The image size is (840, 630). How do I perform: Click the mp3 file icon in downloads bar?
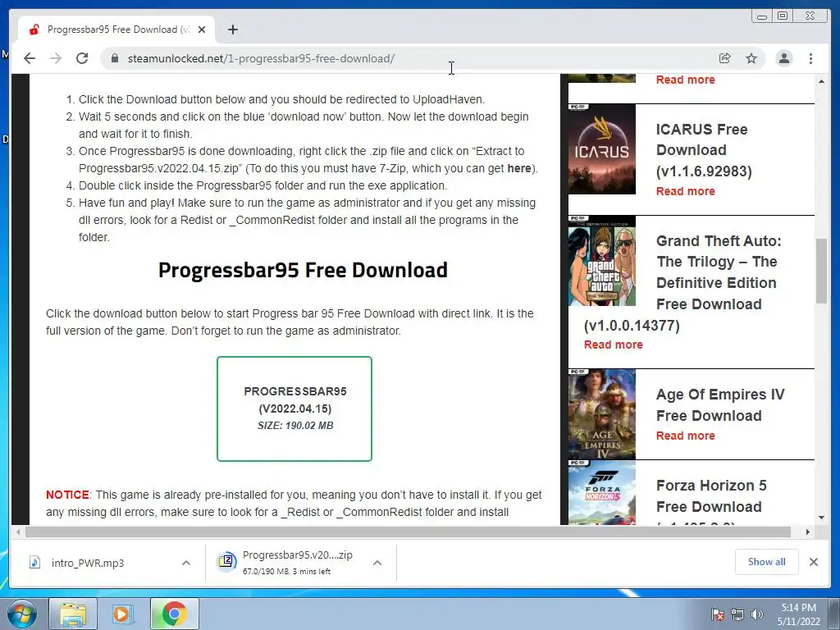click(x=34, y=562)
